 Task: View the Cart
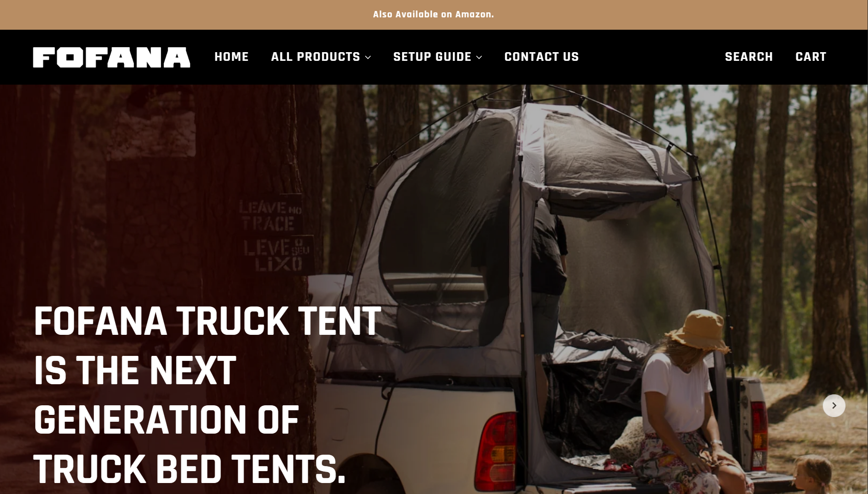[x=810, y=57]
